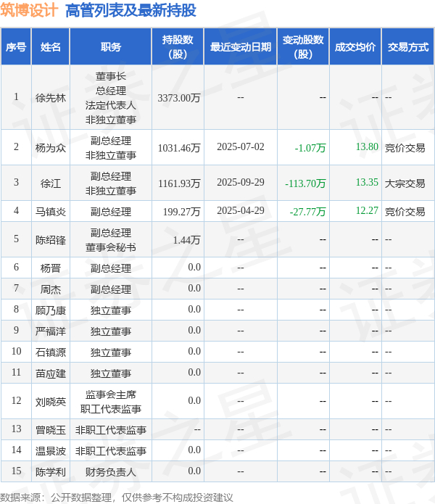Select the name 温景波

(x=51, y=451)
